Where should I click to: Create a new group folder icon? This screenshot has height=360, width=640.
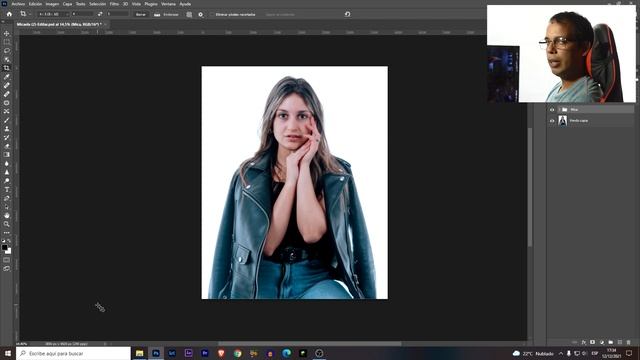[611, 342]
